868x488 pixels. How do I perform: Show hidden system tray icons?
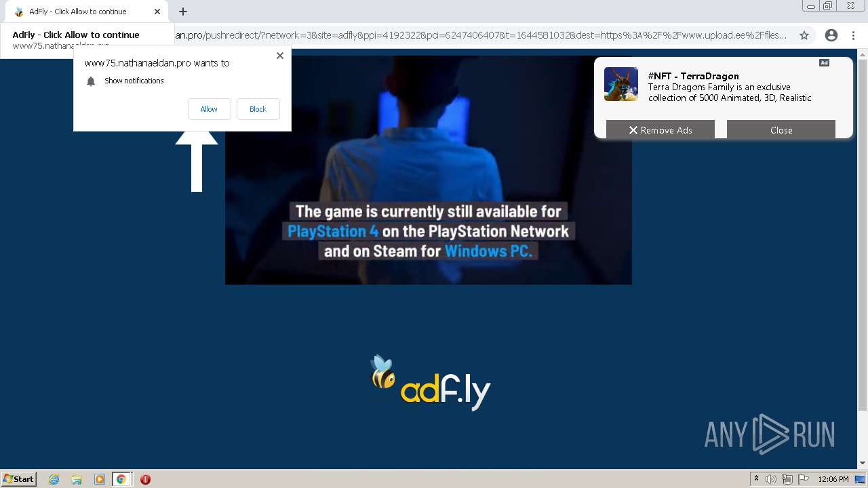tap(756, 479)
